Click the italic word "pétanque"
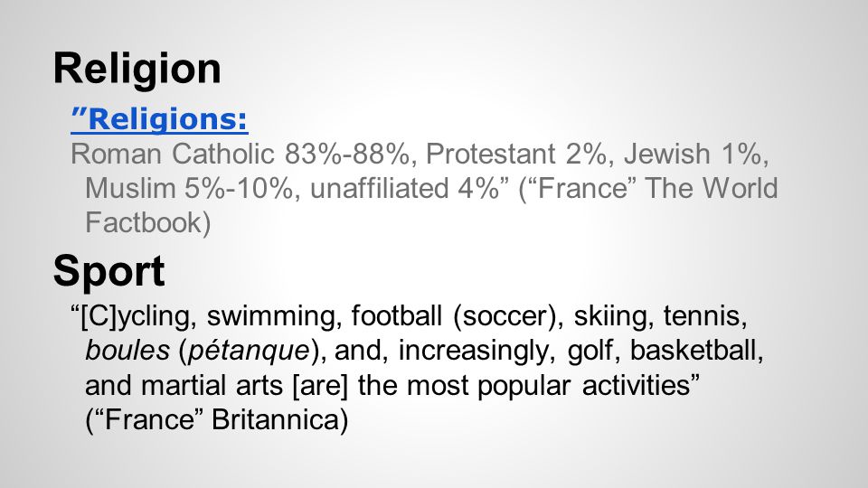Screen dimensions: 868x488 pos(248,352)
